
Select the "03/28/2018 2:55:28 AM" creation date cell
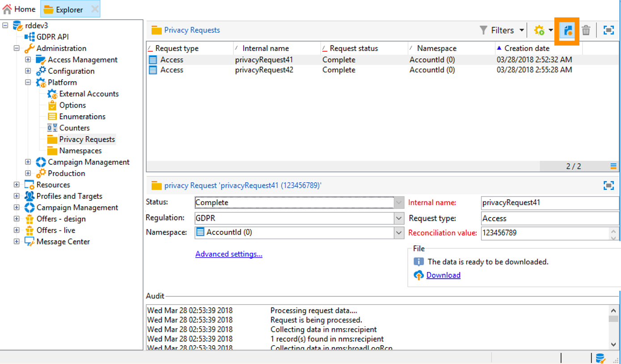[534, 70]
